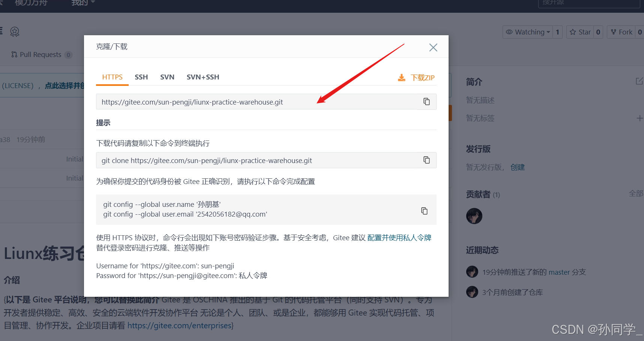Open the master branch link in activity
The image size is (644, 341).
[x=559, y=272]
